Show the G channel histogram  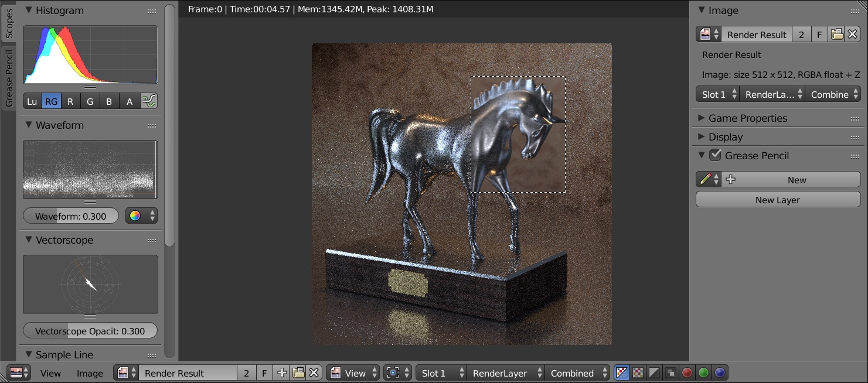[90, 101]
